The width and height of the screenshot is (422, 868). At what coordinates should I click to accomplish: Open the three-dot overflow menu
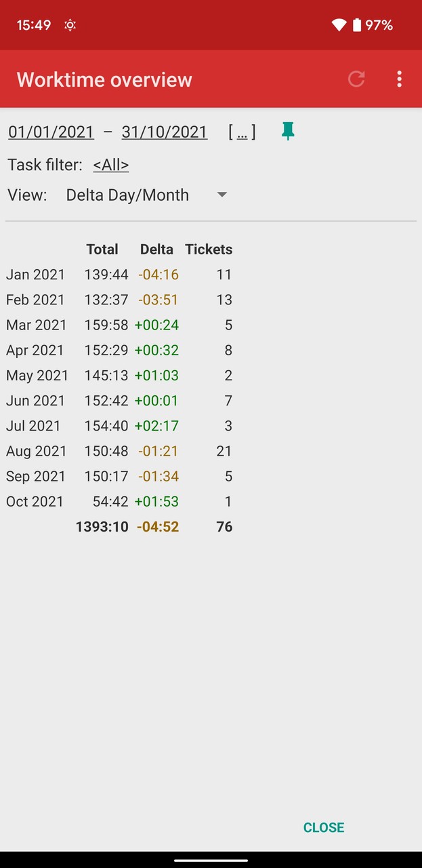[x=399, y=79]
